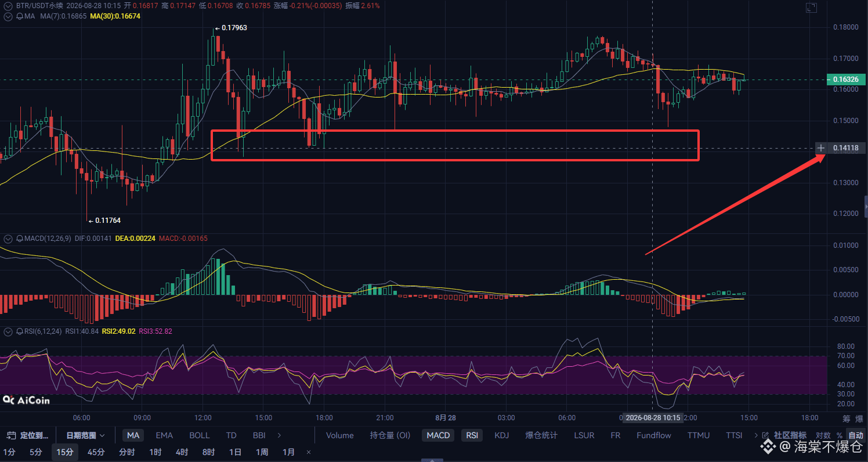This screenshot has width=868, height=462.
Task: Click the MA alert bell icon
Action: pos(20,16)
